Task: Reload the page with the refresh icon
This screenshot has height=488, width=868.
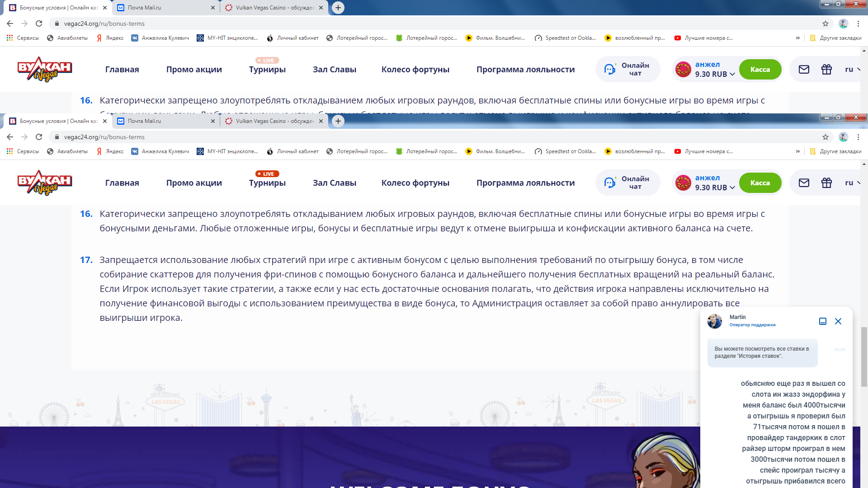Action: (39, 137)
